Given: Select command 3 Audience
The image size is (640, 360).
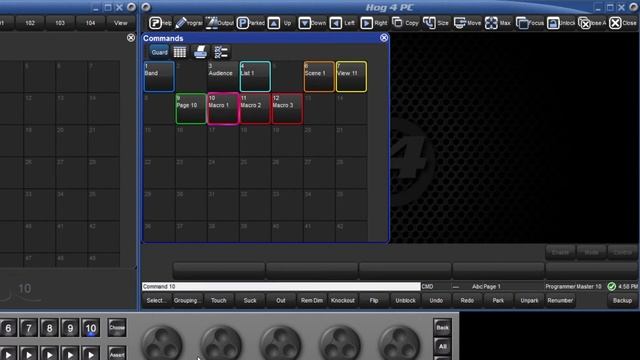Looking at the screenshot, I should tap(223, 76).
